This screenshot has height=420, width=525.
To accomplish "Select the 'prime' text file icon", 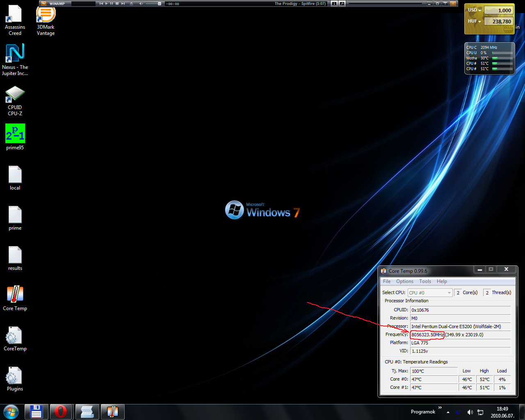I will pos(15,218).
